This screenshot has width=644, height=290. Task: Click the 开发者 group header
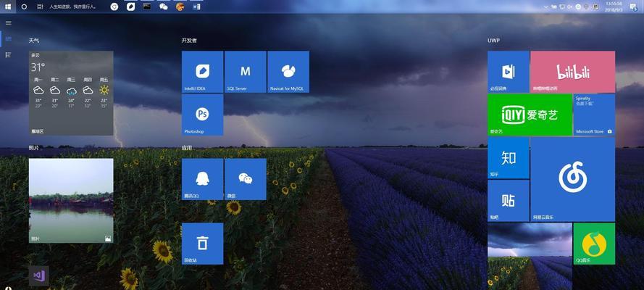(x=189, y=41)
